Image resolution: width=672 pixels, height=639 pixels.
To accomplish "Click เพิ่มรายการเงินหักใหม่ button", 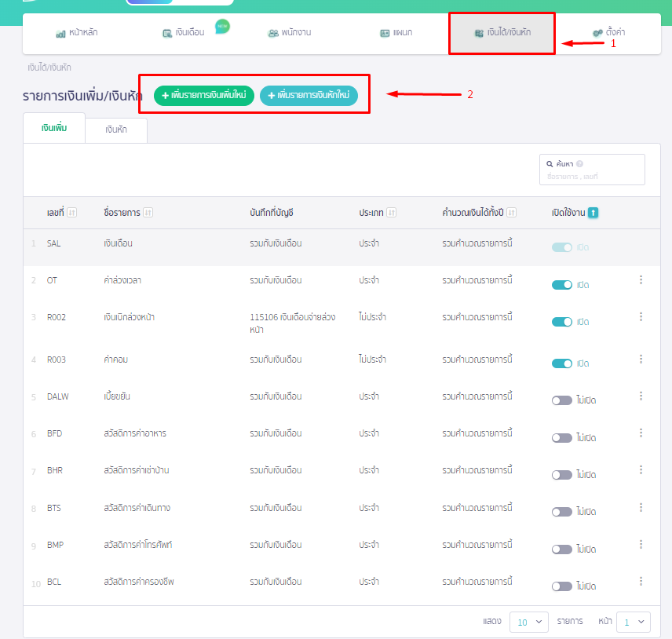I will [x=309, y=96].
